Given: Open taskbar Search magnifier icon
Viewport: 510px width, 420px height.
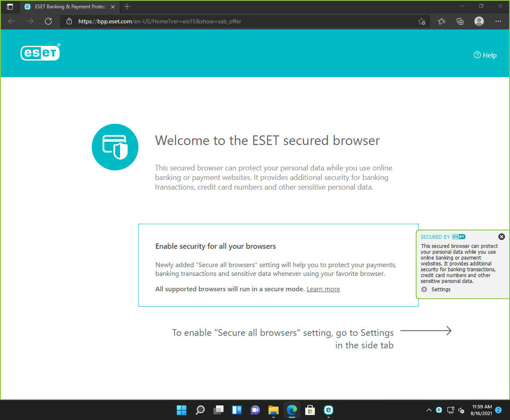Looking at the screenshot, I should coord(200,410).
